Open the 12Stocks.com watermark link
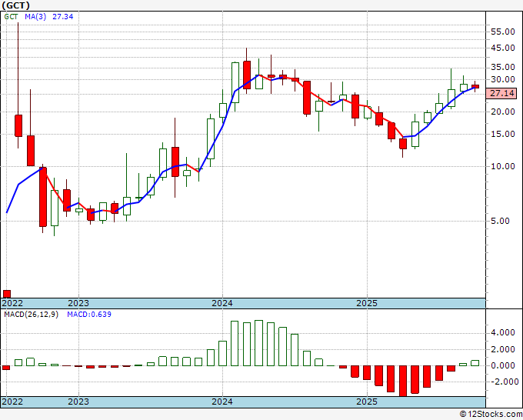Image resolution: width=523 pixels, height=420 pixels. [x=491, y=414]
